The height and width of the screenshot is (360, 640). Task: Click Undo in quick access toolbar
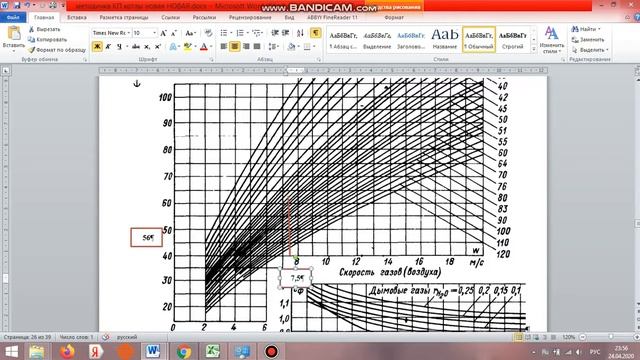(28, 5)
